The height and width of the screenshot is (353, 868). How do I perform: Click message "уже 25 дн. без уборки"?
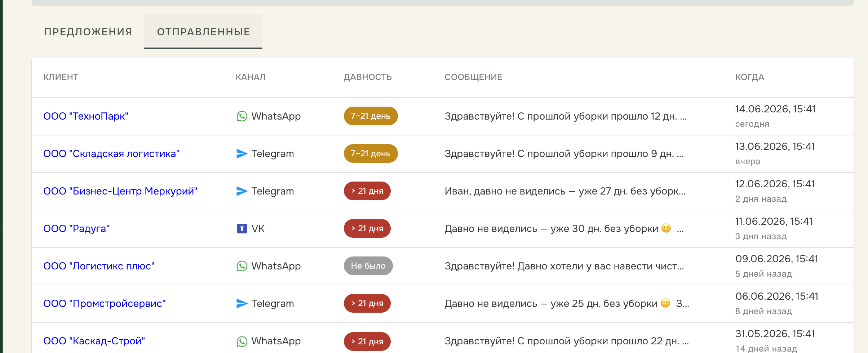point(567,304)
